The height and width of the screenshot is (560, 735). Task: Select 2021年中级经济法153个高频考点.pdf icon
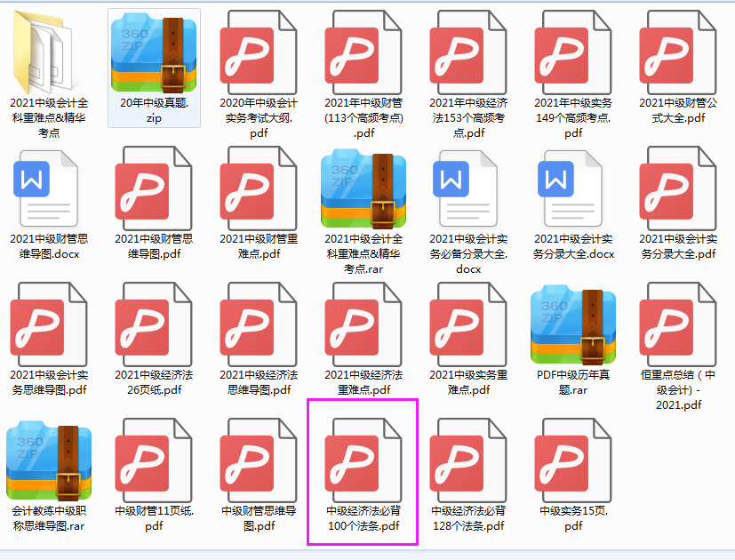[468, 52]
